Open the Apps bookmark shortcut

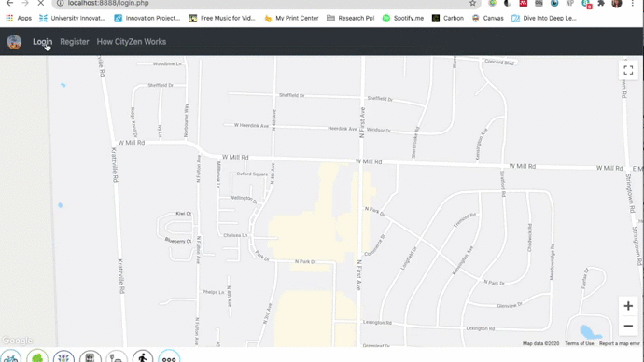click(19, 18)
